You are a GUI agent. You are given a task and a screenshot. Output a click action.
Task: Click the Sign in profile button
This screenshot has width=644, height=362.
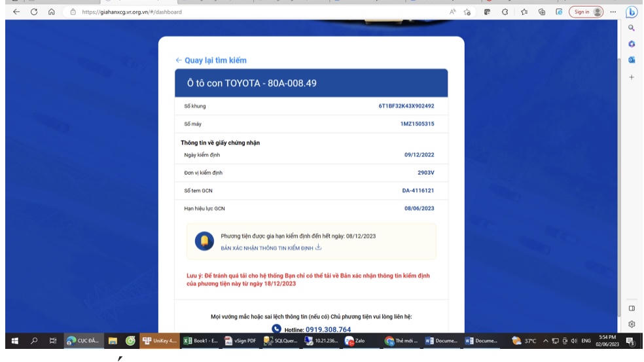[586, 12]
